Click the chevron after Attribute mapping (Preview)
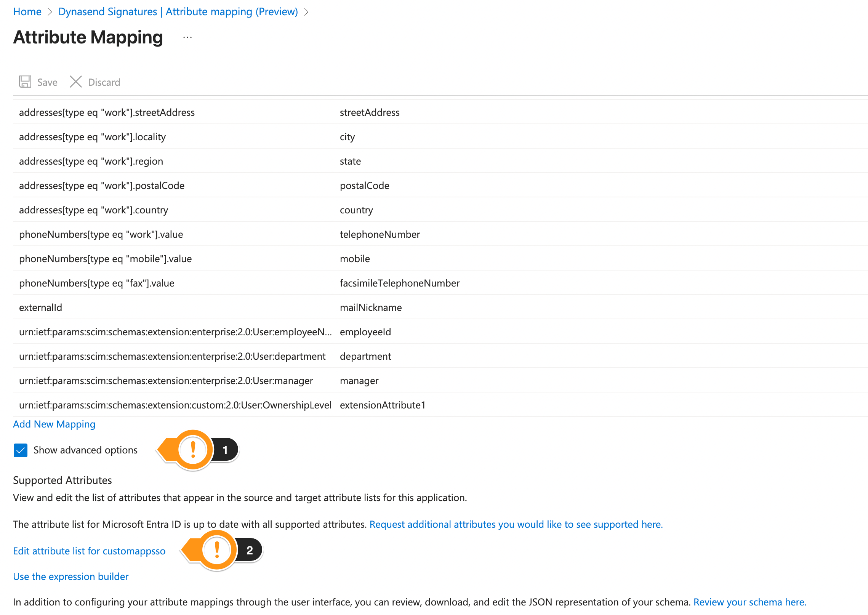This screenshot has width=868, height=615. point(306,11)
